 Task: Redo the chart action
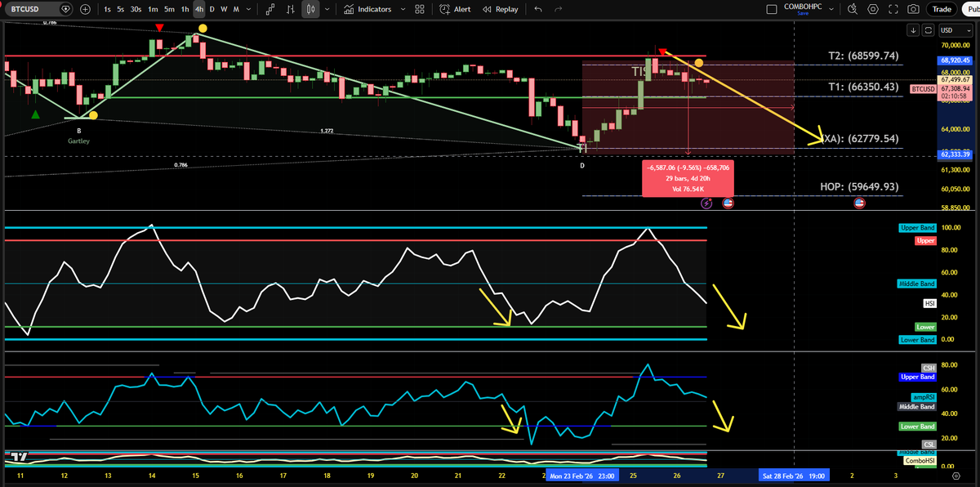point(558,9)
